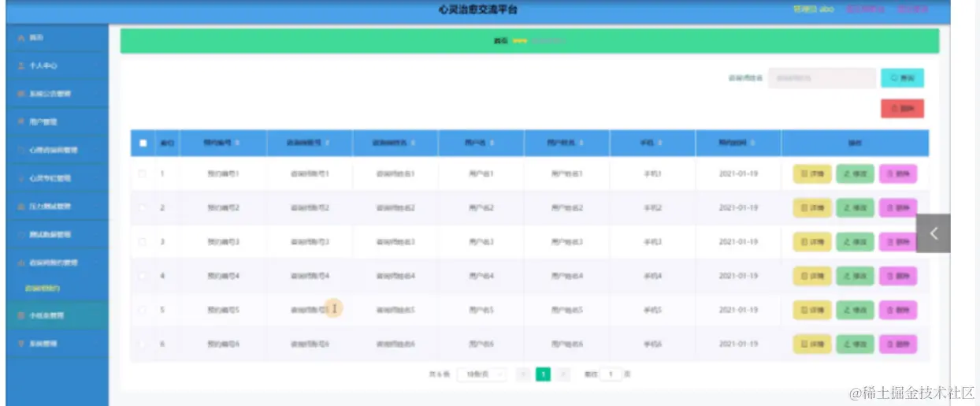The width and height of the screenshot is (980, 406).
Task: Collapse 咨询师预约管理 sidebar menu
Action: coord(55,263)
